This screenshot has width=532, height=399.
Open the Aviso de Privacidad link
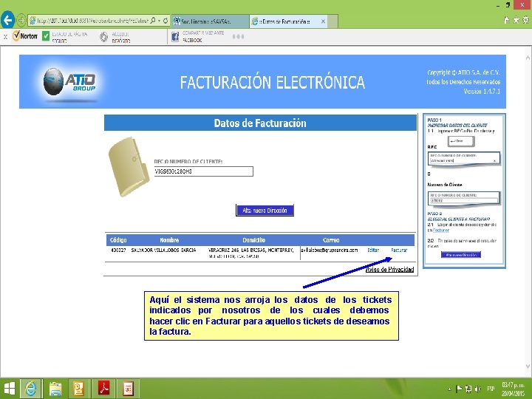(390, 270)
